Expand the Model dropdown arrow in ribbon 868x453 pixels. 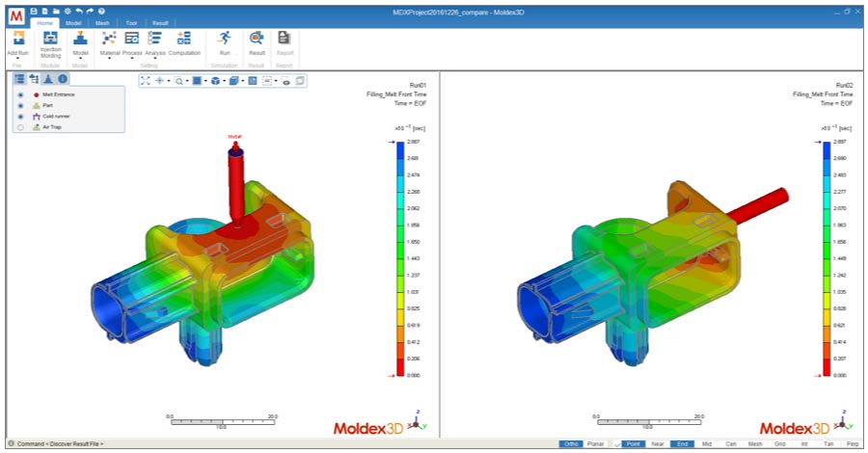click(x=80, y=58)
